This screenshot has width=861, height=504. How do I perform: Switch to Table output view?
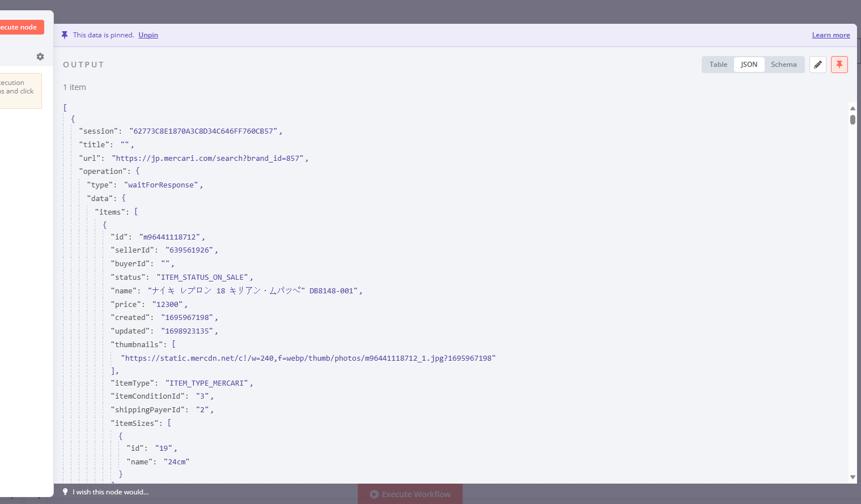718,64
